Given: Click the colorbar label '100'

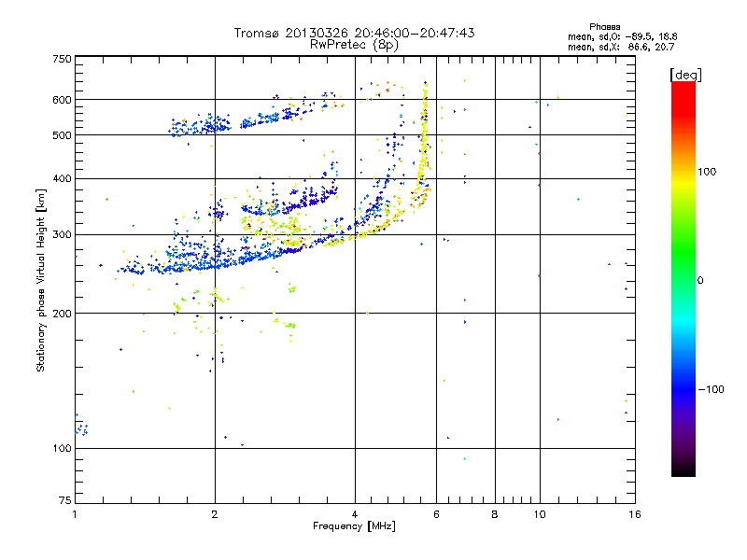Looking at the screenshot, I should [707, 172].
